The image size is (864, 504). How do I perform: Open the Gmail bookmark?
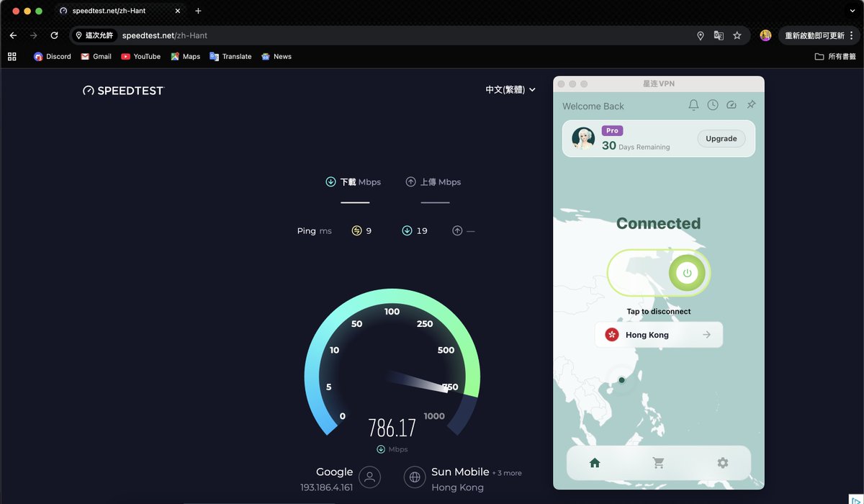[96, 56]
